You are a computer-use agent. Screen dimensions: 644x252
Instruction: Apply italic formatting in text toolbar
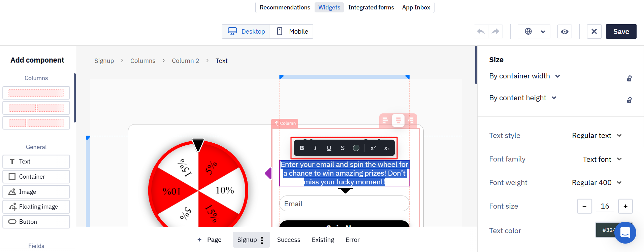(315, 148)
